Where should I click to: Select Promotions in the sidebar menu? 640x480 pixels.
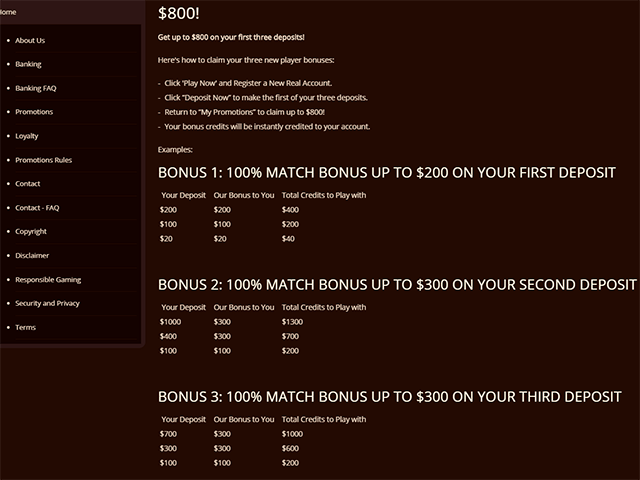34,112
